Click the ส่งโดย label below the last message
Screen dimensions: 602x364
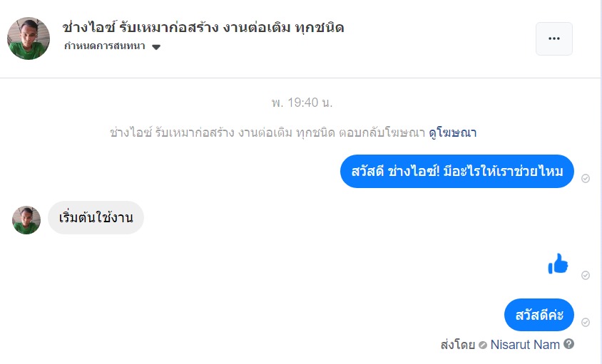[458, 345]
